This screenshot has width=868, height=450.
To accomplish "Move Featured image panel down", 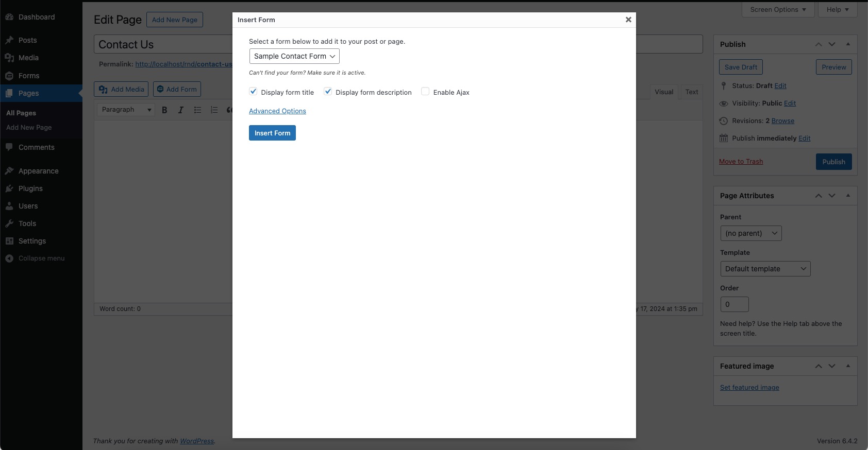I will (832, 366).
